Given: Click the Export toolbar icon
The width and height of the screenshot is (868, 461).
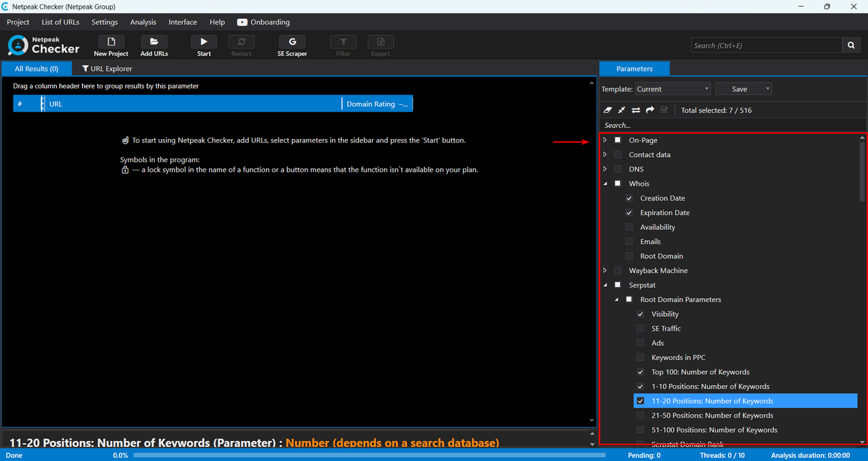Looking at the screenshot, I should (381, 41).
